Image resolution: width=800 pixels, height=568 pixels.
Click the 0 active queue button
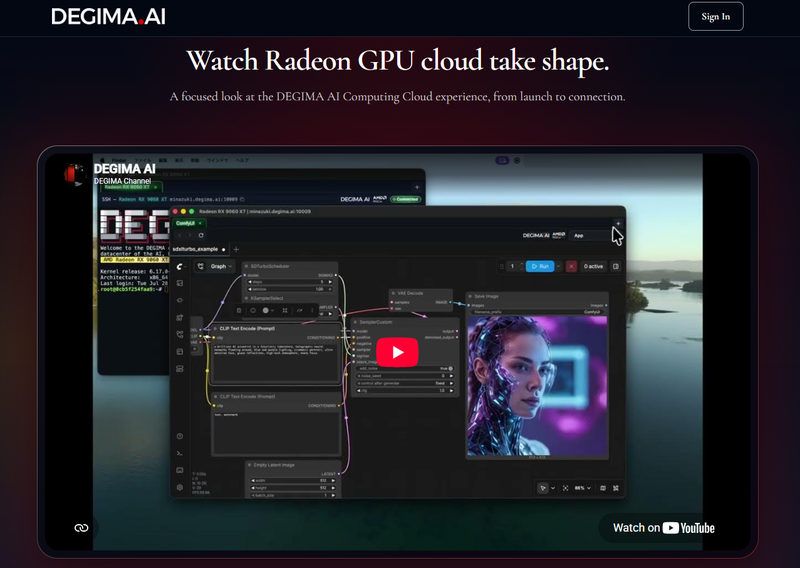(x=593, y=266)
